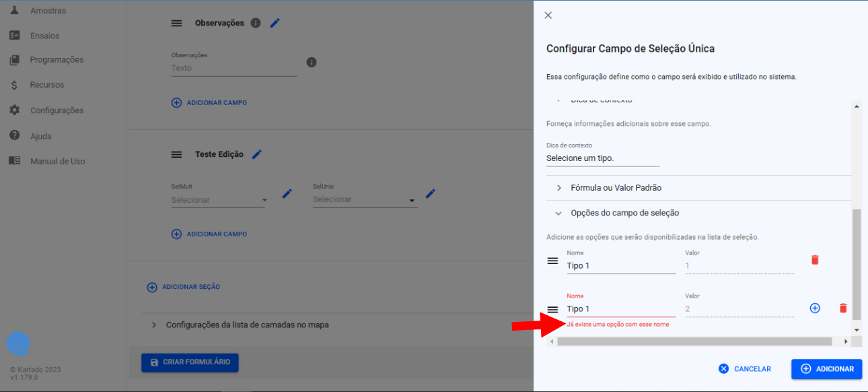Screen dimensions: 868x392
Task: Open the SelUnic Selecionar dropdown
Action: click(364, 200)
